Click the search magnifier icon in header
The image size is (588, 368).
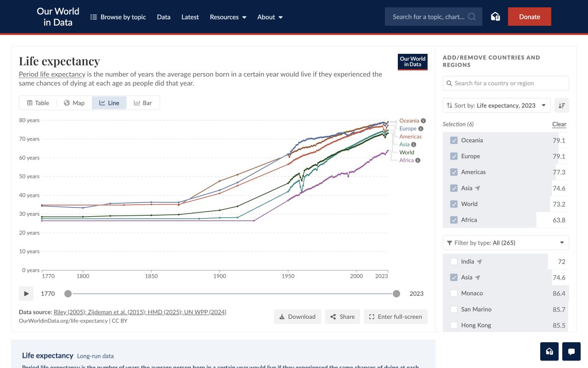point(472,17)
